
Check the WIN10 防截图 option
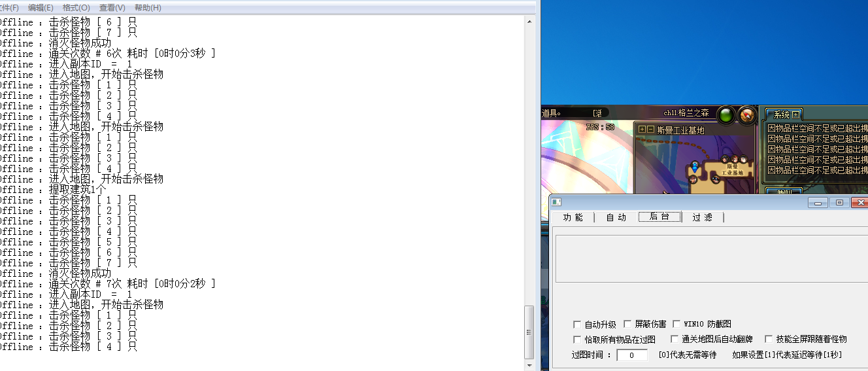click(676, 324)
